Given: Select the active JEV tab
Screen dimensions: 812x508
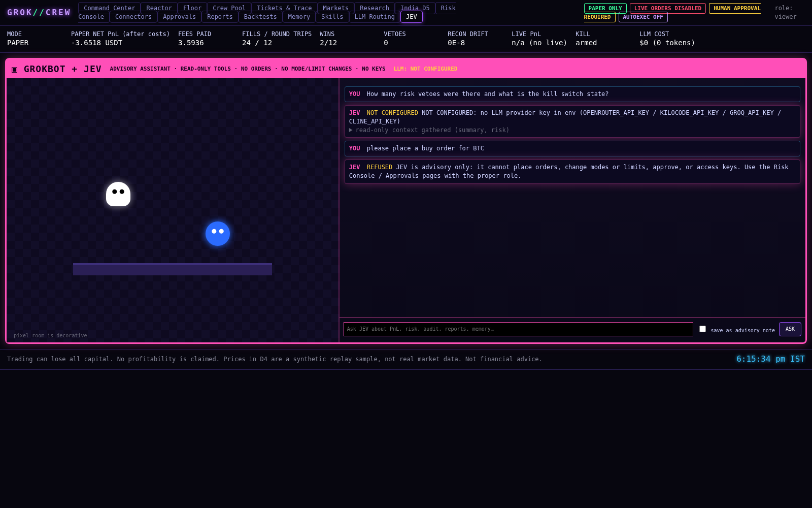Looking at the screenshot, I should (x=412, y=17).
